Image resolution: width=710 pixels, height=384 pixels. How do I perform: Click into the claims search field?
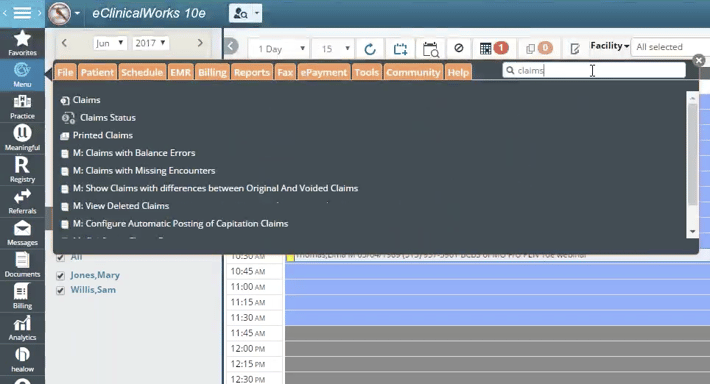click(x=594, y=70)
